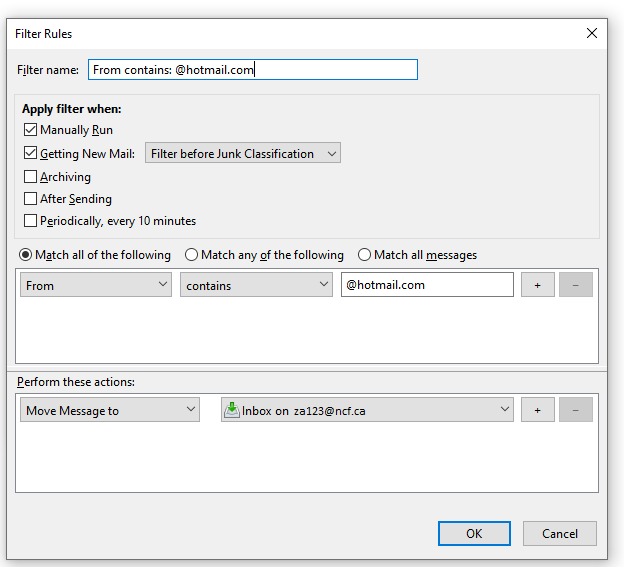629x577 pixels.
Task: Confirm filter with OK button
Action: click(474, 534)
